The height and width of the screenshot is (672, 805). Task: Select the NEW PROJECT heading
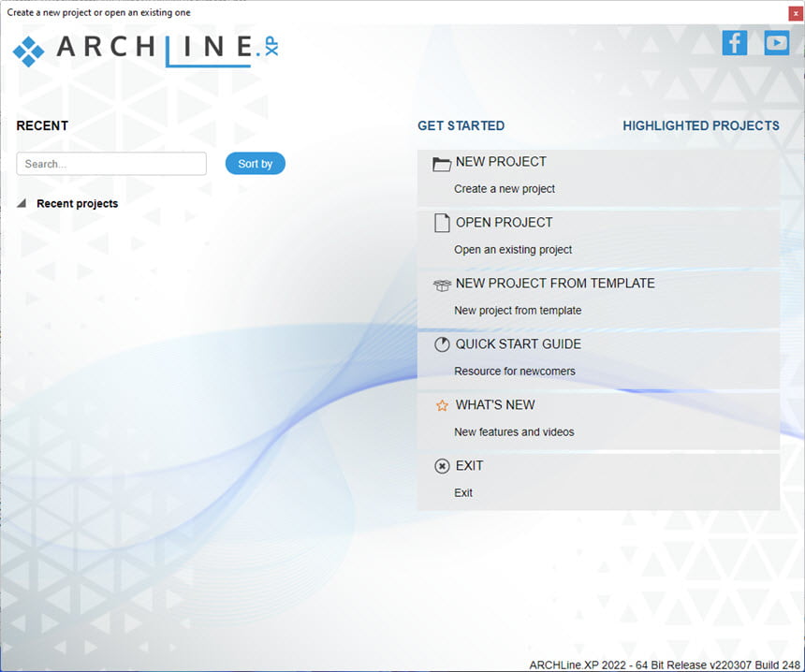(x=501, y=162)
